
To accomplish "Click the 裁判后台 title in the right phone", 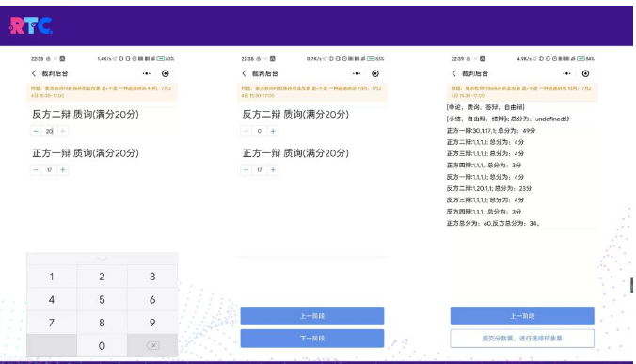I will coord(475,73).
